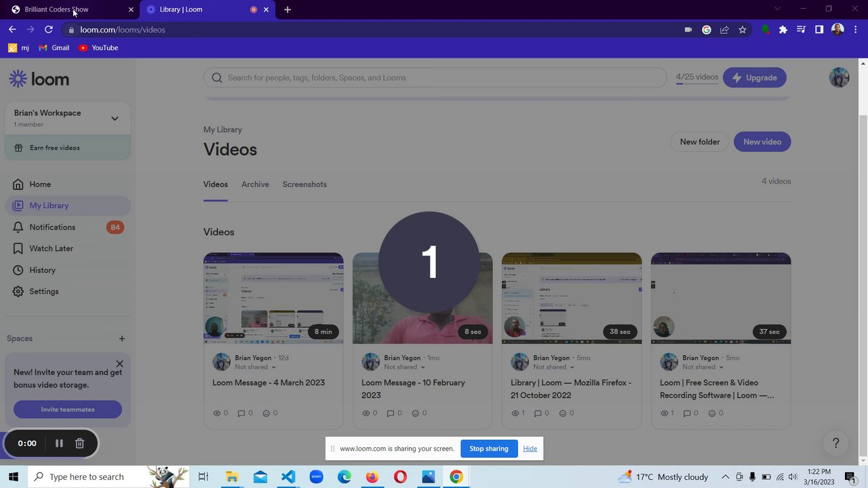Open Not shared dropdown on Library | Loom — Mozilla Firefox video
Viewport: 868px width, 488px height.
tap(554, 367)
